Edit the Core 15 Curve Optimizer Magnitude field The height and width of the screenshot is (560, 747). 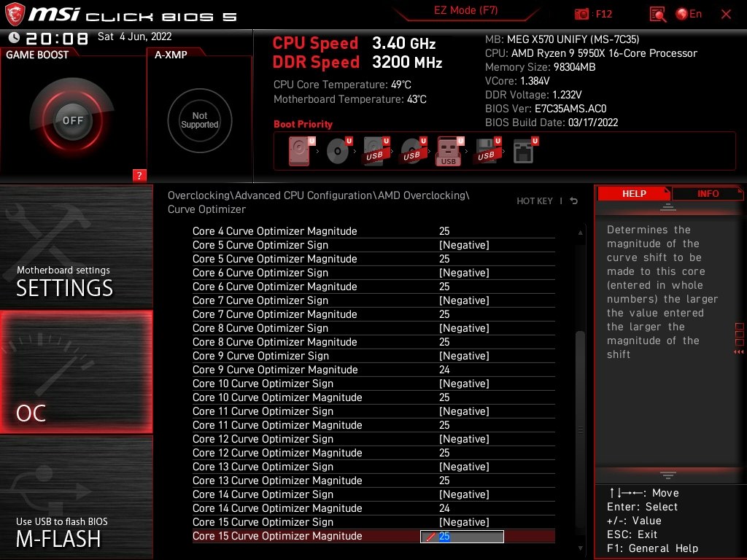coord(462,536)
